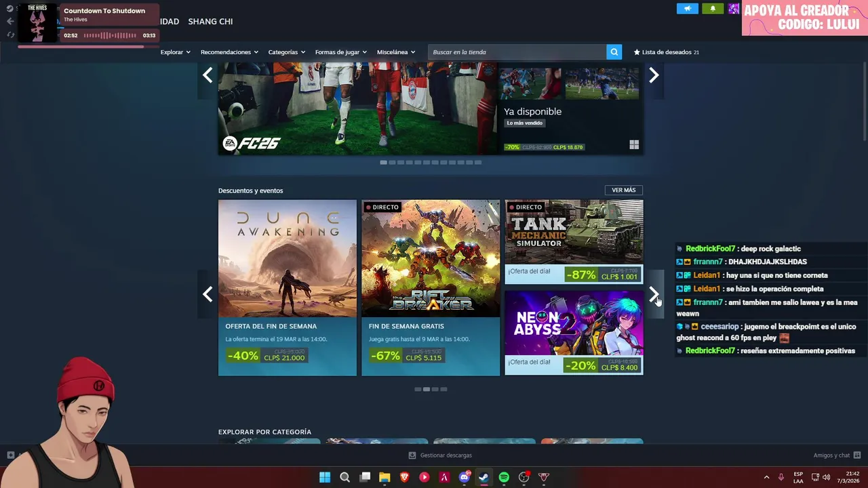Open the Dune Awakening weekend offer card
Viewport: 868px width, 488px height.
pyautogui.click(x=288, y=287)
